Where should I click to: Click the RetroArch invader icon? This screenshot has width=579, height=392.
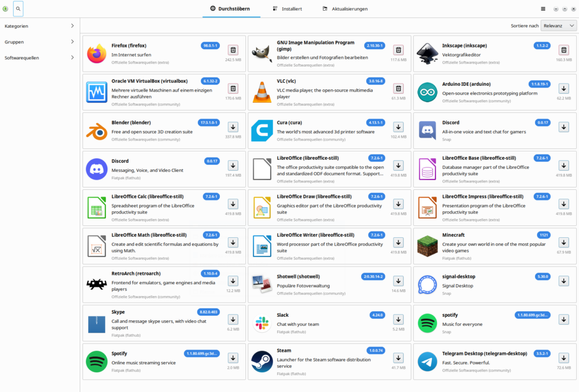click(x=97, y=285)
